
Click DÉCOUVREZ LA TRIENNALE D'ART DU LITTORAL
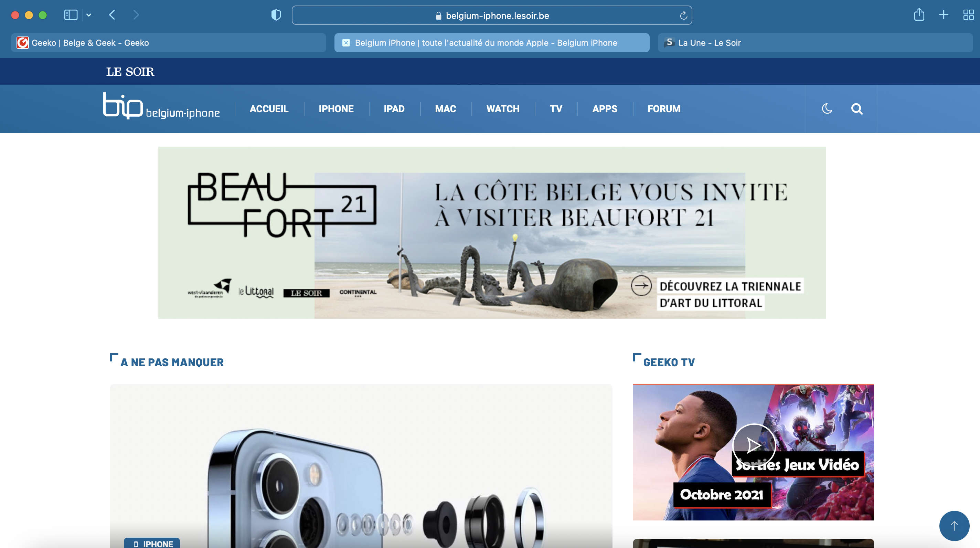tap(730, 295)
